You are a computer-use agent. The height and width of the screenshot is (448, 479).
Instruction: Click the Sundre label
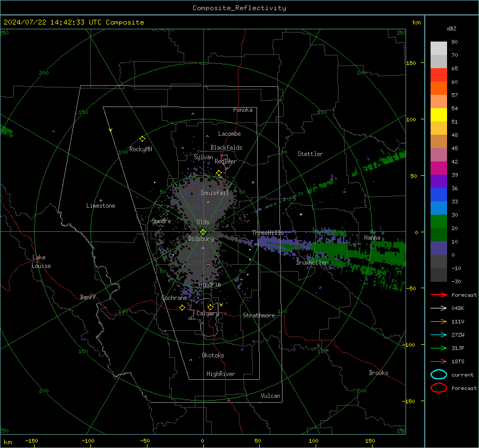click(x=161, y=221)
